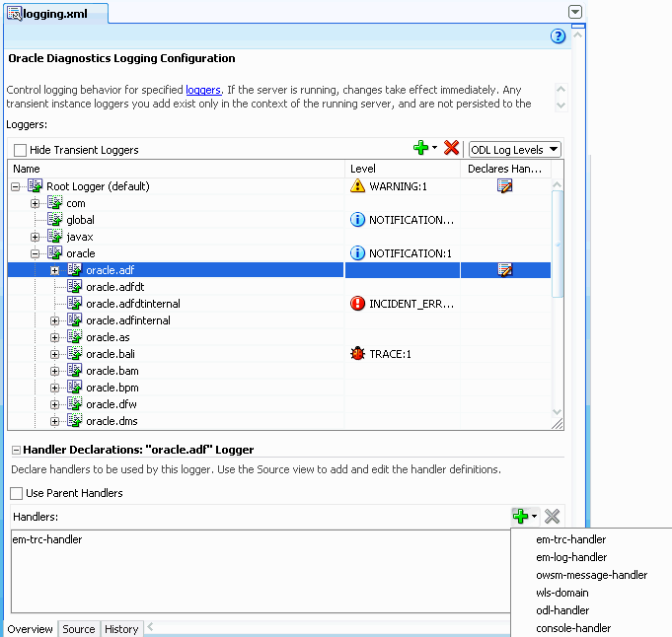Click green plus add logger icon
Viewport: 672px width, 637px height.
pos(420,148)
